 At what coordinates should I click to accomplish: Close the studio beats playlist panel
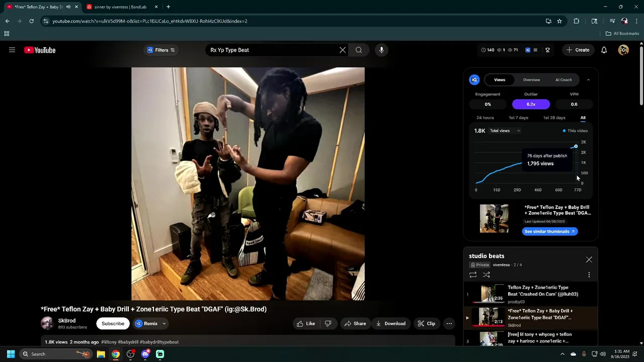[589, 259]
